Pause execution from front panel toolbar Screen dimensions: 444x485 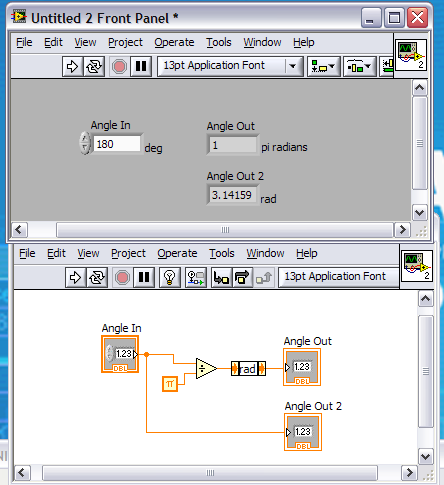coord(141,66)
